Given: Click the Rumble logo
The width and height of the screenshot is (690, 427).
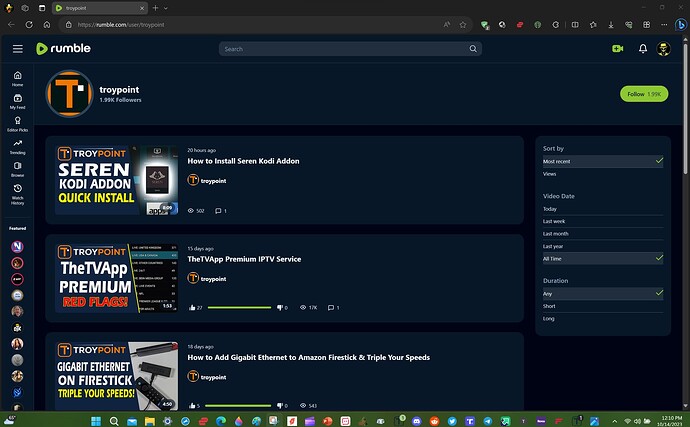Looking at the screenshot, I should pos(63,48).
